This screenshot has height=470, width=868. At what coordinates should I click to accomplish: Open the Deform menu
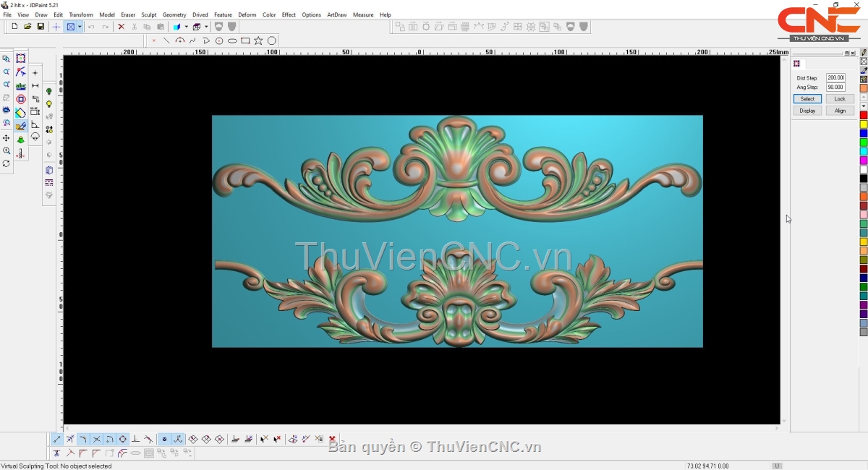[247, 14]
